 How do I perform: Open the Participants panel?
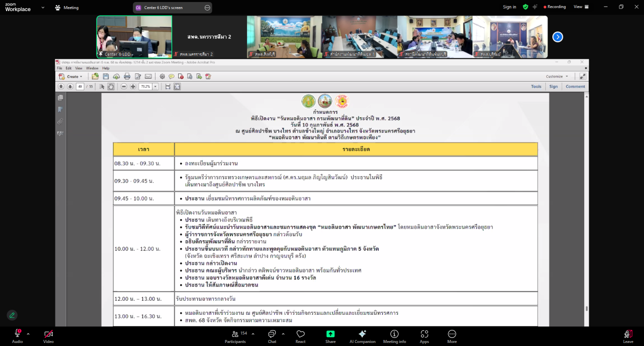pyautogui.click(x=235, y=335)
